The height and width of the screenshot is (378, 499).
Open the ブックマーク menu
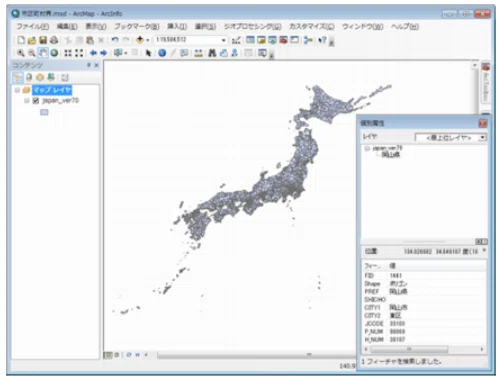tap(137, 26)
